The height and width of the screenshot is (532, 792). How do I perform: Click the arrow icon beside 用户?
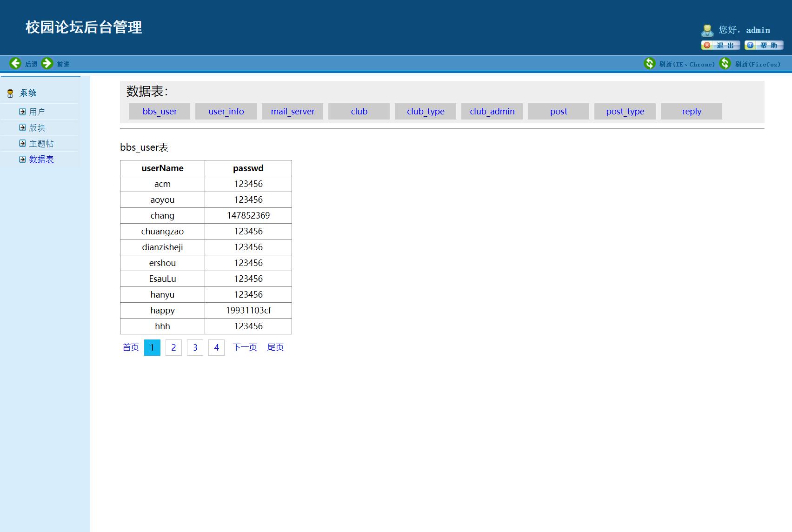22,112
